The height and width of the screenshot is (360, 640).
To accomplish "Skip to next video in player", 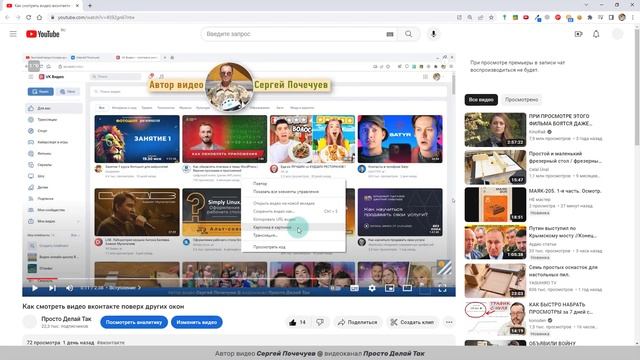I will click(52, 288).
